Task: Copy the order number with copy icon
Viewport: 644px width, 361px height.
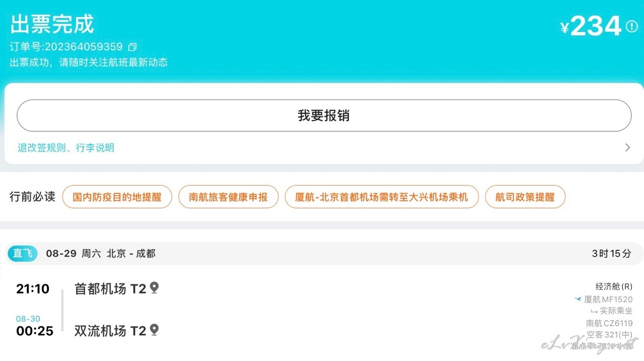Action: pyautogui.click(x=132, y=47)
